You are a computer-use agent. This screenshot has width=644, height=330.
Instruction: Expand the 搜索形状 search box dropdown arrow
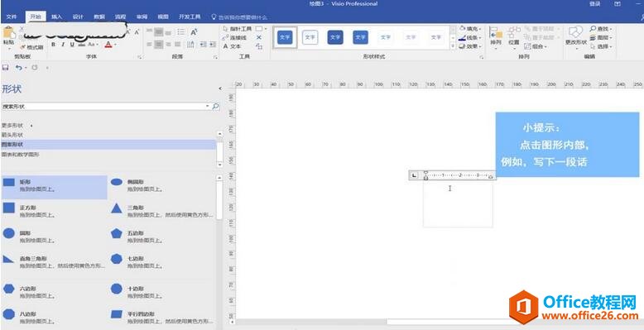pyautogui.click(x=208, y=107)
